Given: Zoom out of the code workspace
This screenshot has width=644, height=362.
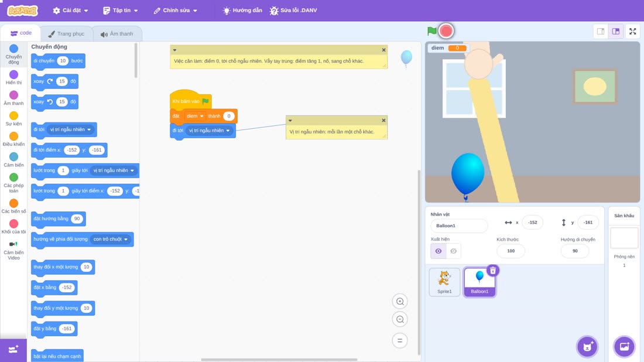Looking at the screenshot, I should point(400,319).
